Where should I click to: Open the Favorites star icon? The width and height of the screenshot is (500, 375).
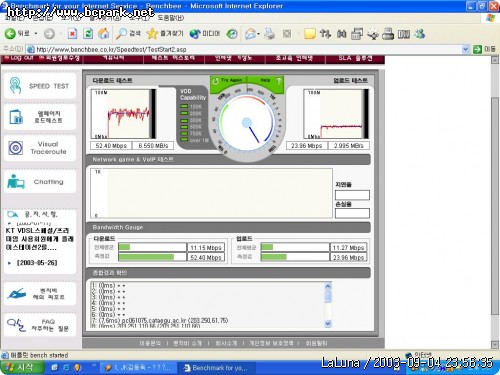point(152,33)
